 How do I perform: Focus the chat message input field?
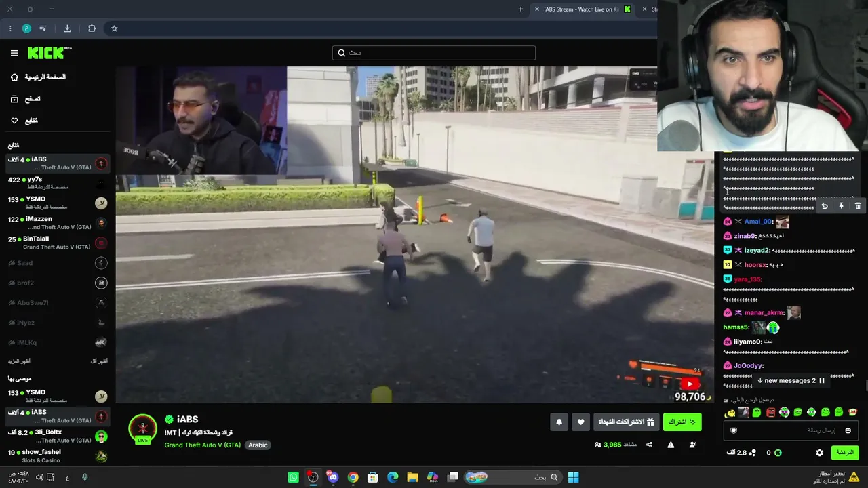[x=791, y=430]
